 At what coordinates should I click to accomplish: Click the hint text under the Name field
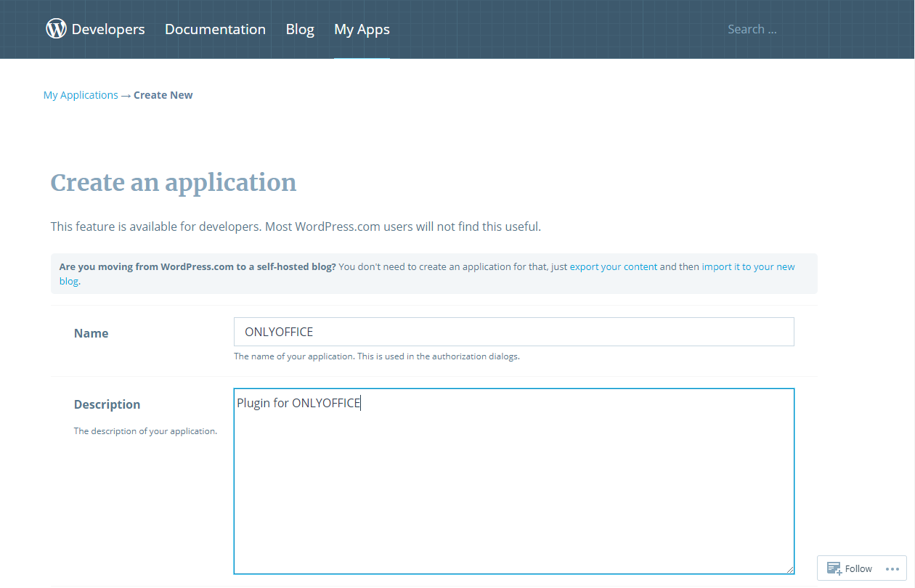tap(377, 356)
